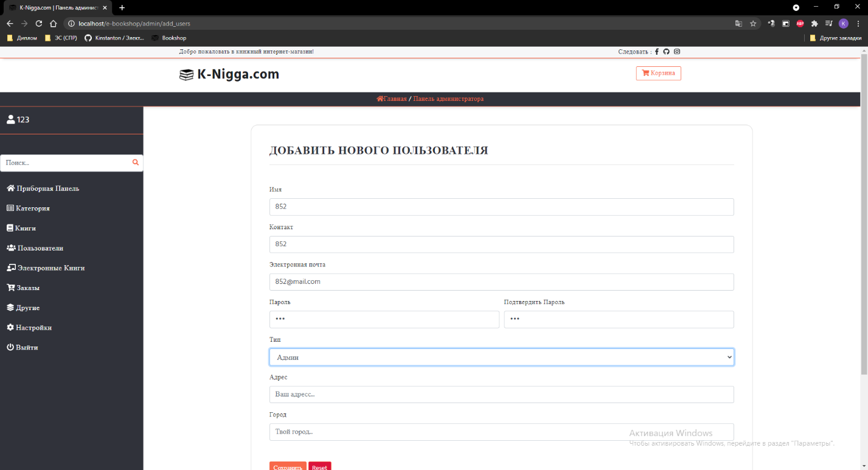The image size is (868, 470).
Task: Click the Reset button
Action: click(x=320, y=466)
